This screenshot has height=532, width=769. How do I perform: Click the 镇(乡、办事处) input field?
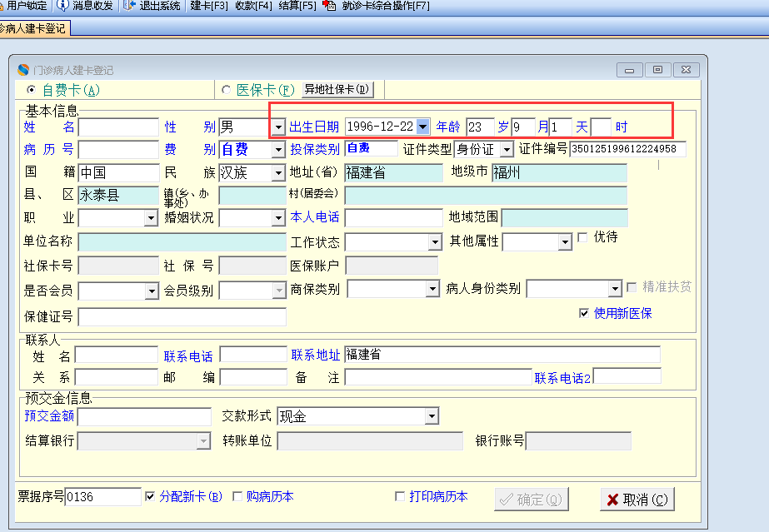(x=252, y=195)
